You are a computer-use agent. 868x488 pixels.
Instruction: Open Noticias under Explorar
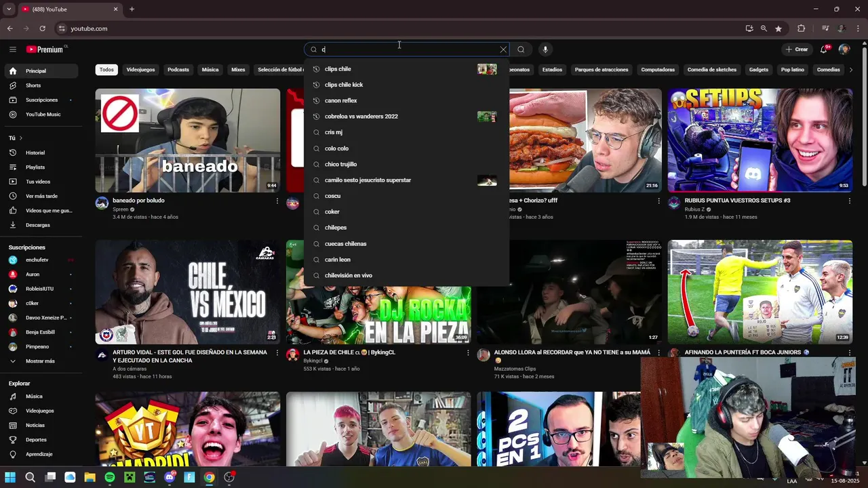(41, 425)
